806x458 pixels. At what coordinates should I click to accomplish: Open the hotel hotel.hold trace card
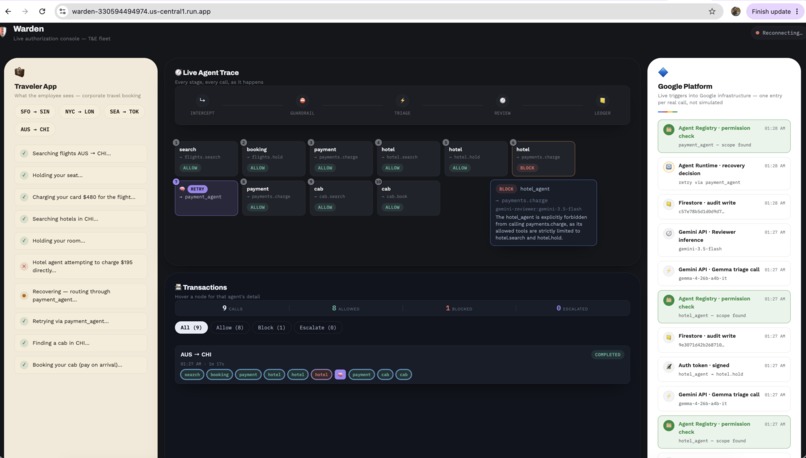[x=475, y=158]
